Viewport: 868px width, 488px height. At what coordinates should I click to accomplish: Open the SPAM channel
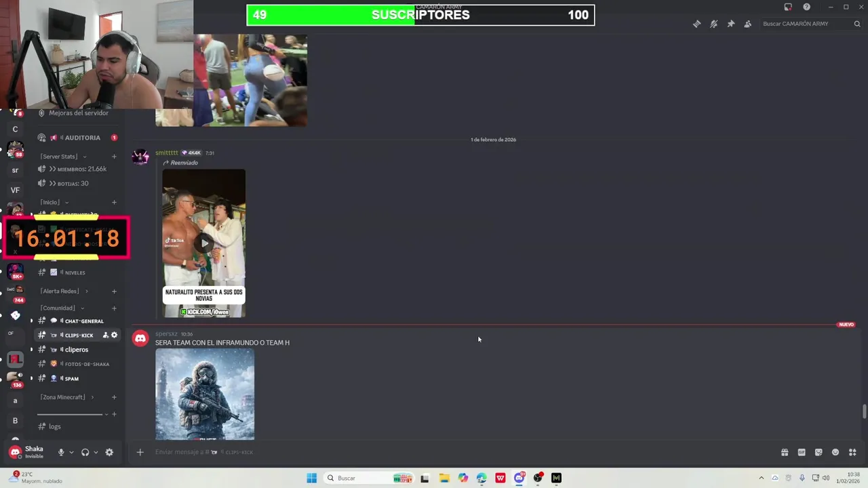click(x=77, y=378)
